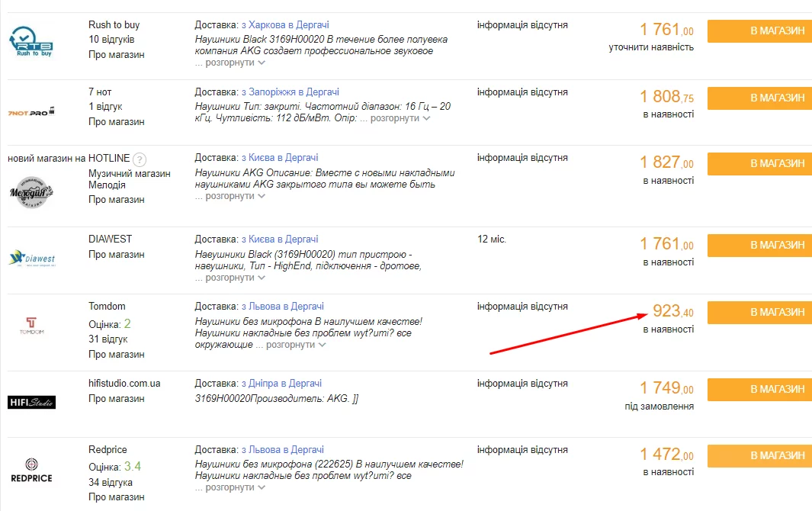View Rush to buy's 10 відгуків
812x511 pixels.
click(111, 40)
